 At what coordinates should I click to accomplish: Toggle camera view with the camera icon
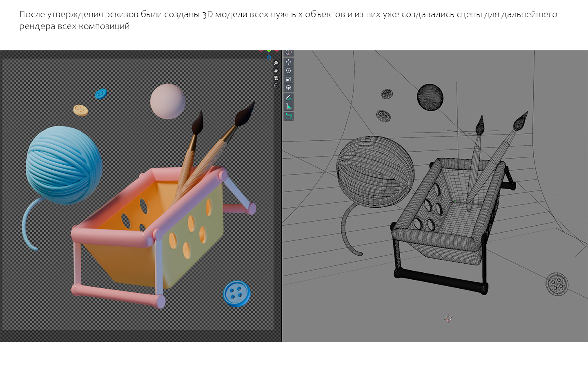point(276,78)
